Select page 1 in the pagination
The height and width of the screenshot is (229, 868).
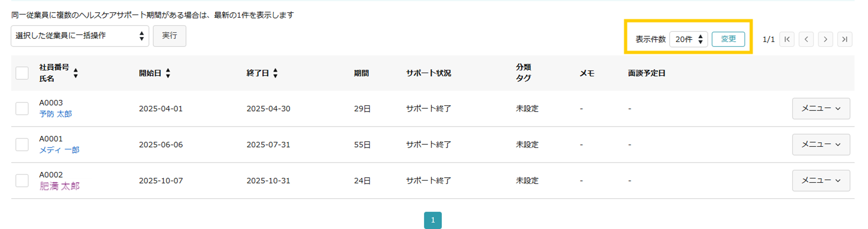click(x=433, y=220)
